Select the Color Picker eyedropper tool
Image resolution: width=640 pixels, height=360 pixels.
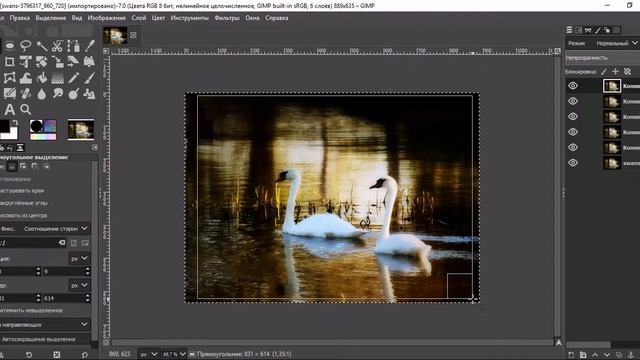click(89, 46)
